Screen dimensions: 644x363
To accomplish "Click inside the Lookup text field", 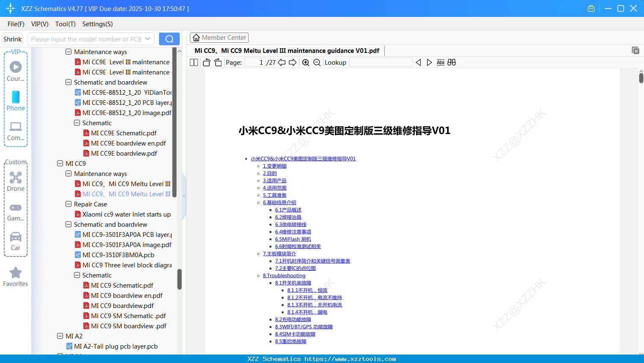I will click(381, 62).
